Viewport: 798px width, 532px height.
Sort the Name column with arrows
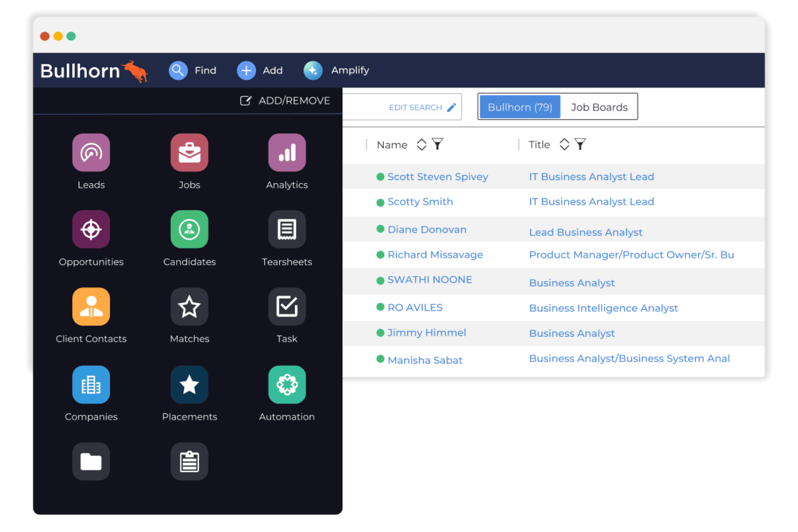click(422, 144)
